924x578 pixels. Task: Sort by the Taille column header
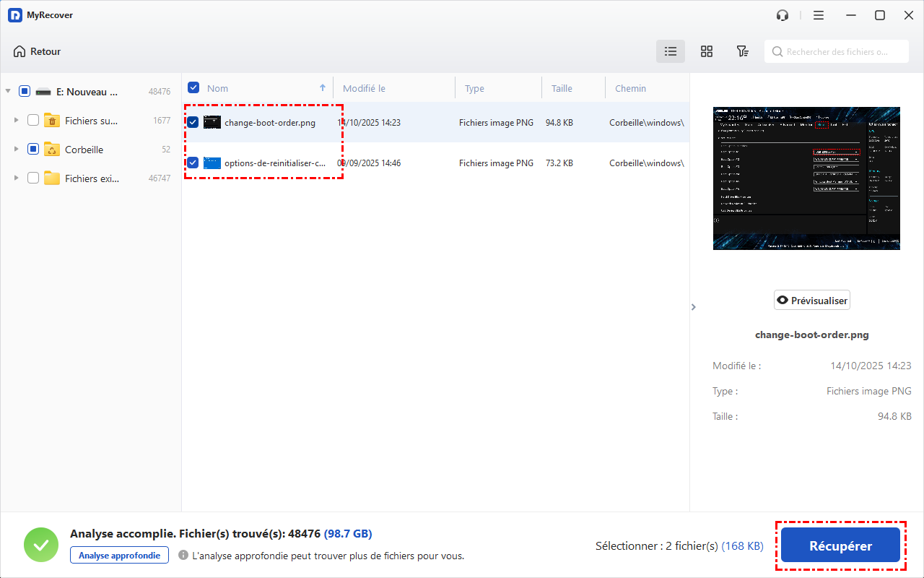(562, 88)
